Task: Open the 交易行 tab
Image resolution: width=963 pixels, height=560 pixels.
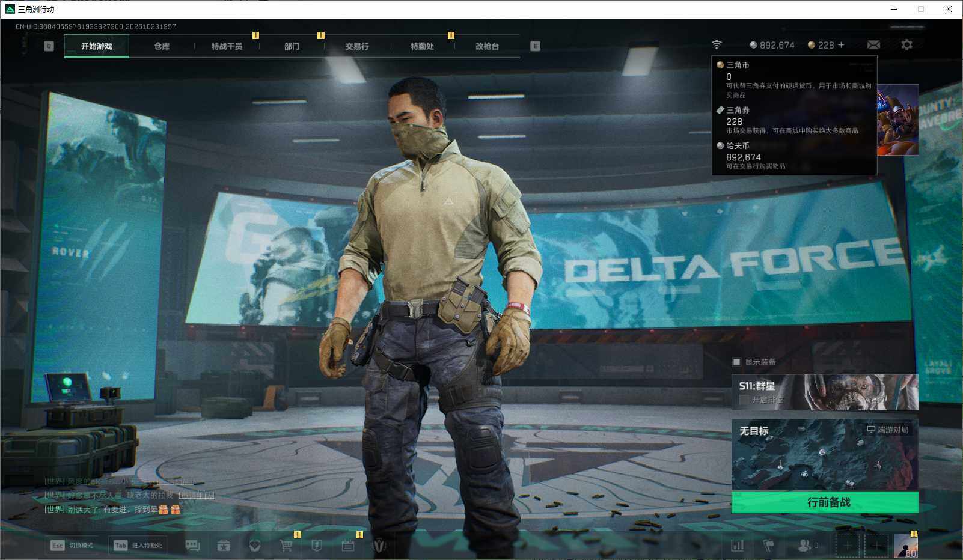Action: [357, 46]
